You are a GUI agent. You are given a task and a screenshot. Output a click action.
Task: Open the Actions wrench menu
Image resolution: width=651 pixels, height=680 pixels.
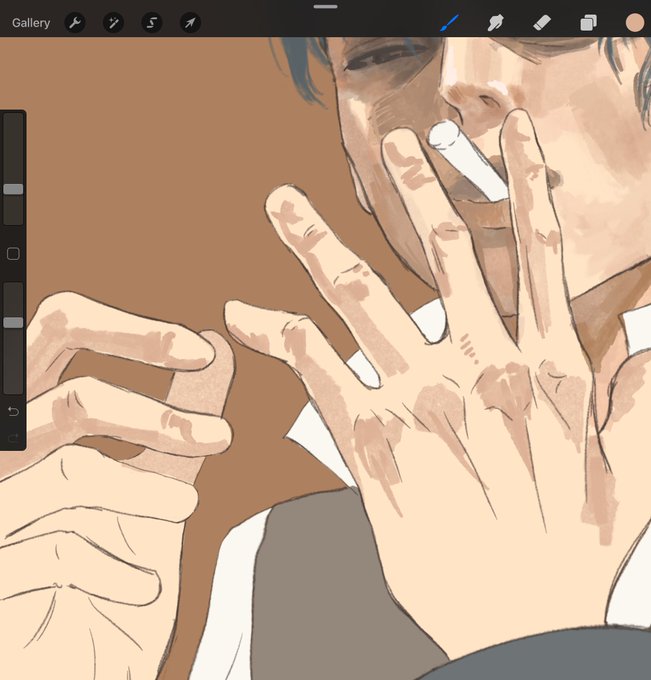(x=75, y=23)
